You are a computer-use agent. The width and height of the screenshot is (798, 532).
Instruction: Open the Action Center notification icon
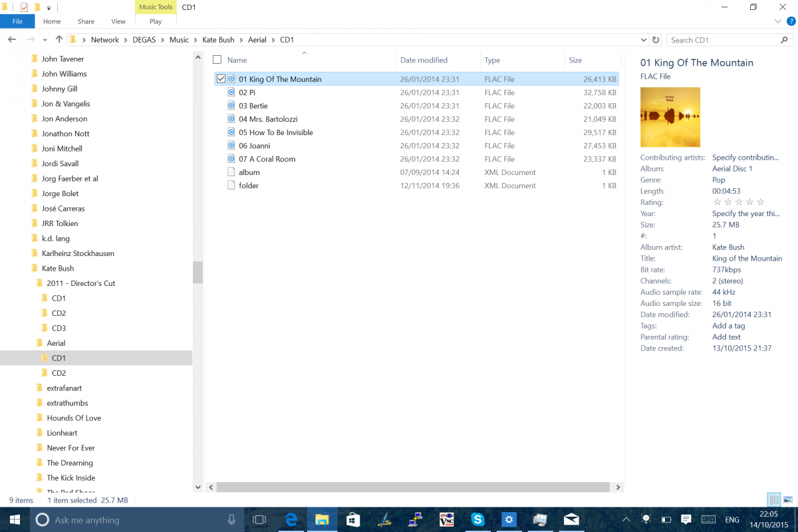coord(686,519)
